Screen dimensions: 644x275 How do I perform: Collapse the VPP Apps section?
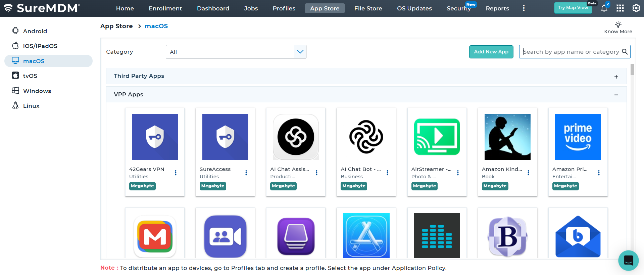[616, 95]
